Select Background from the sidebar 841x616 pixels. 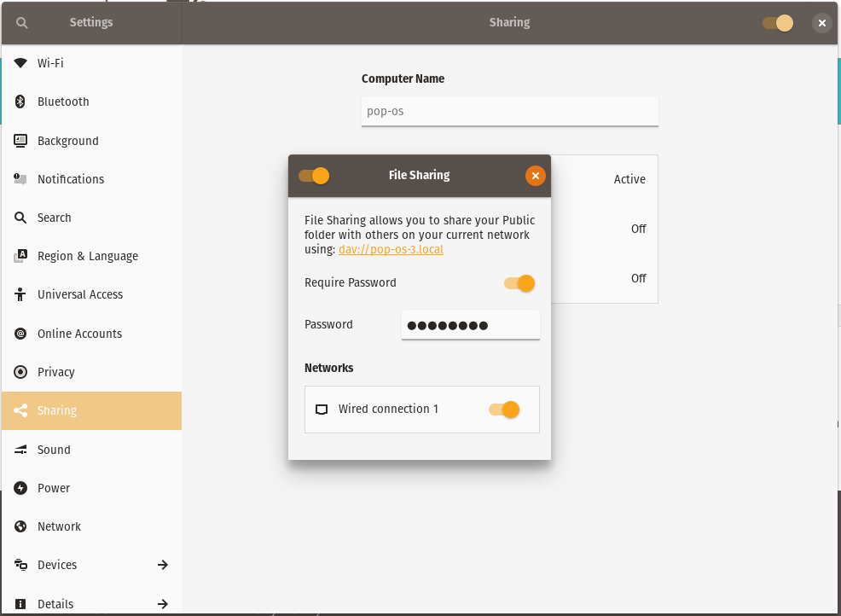(x=67, y=141)
